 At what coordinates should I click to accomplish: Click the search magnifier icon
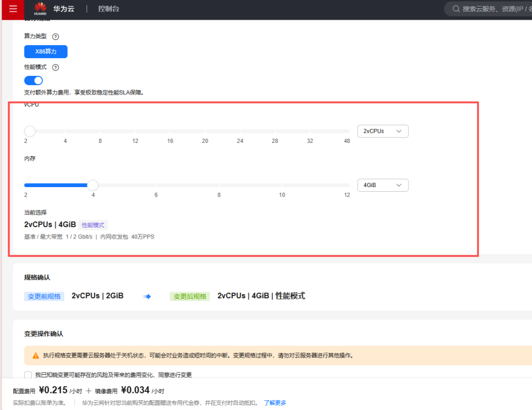point(456,9)
